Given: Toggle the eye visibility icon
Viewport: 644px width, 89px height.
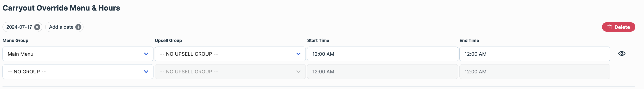Looking at the screenshot, I should pyautogui.click(x=622, y=53).
